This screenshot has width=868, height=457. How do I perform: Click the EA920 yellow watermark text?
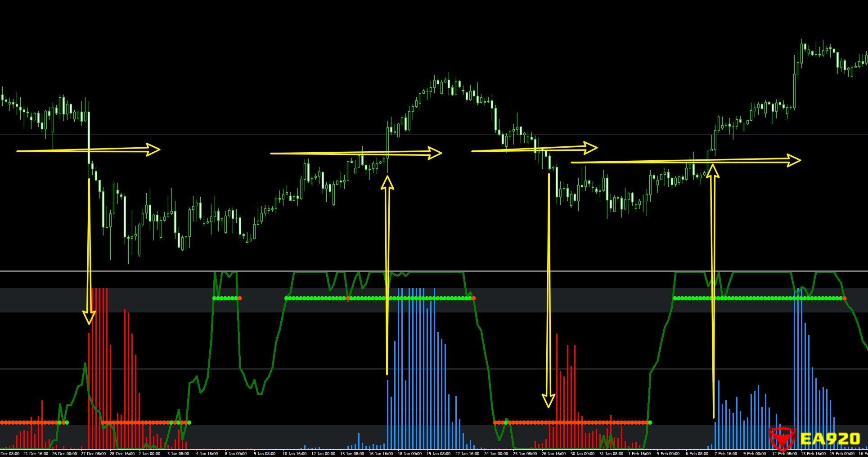(830, 438)
